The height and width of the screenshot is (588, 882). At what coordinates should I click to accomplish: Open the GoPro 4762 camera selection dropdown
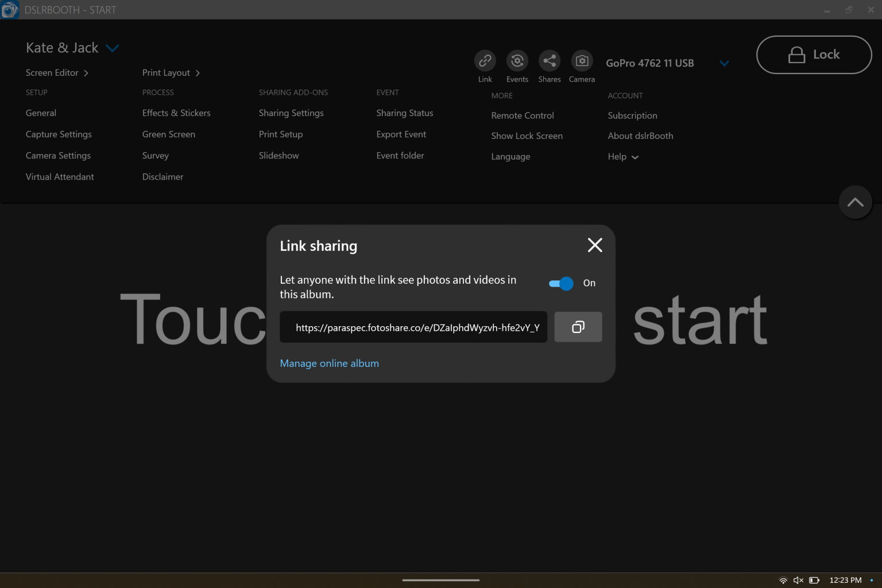(724, 63)
